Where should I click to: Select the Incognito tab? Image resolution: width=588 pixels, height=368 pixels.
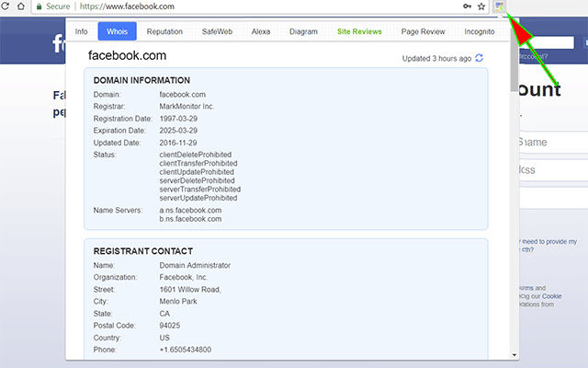click(x=479, y=31)
